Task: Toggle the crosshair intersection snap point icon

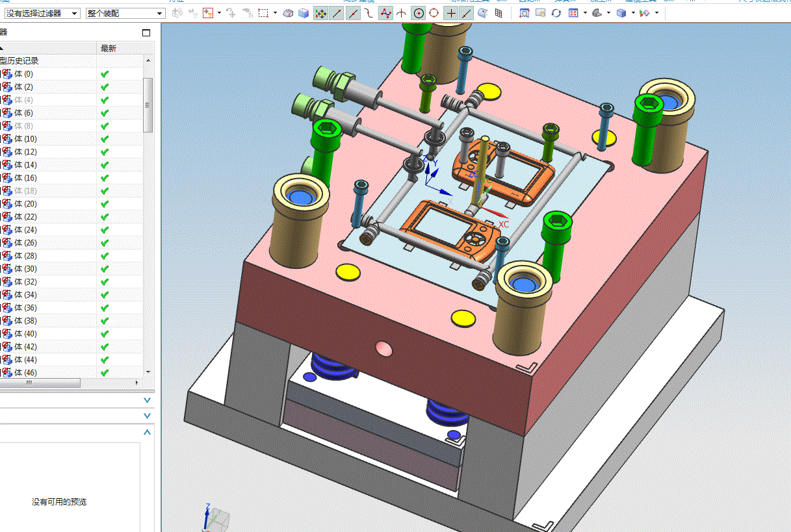Action: (x=452, y=13)
